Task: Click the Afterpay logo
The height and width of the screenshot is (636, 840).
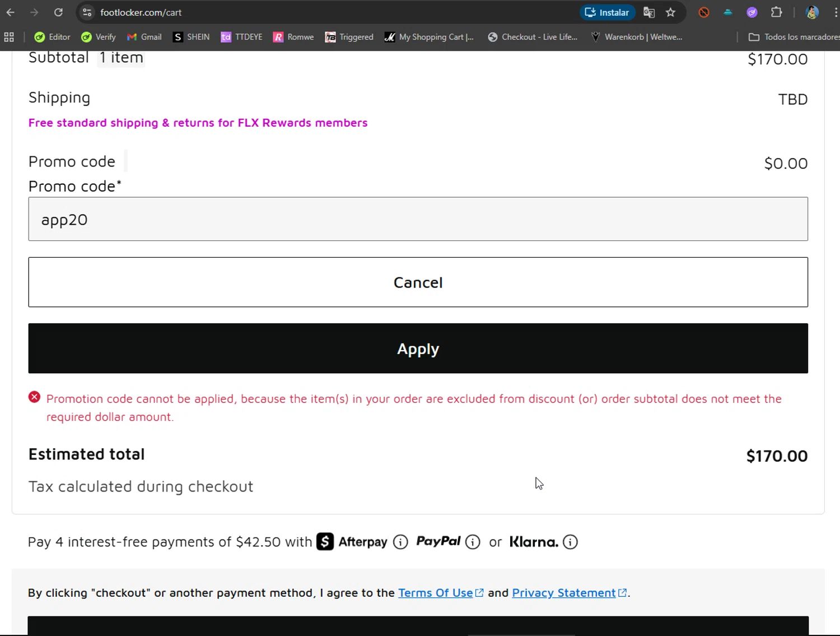Action: click(352, 542)
